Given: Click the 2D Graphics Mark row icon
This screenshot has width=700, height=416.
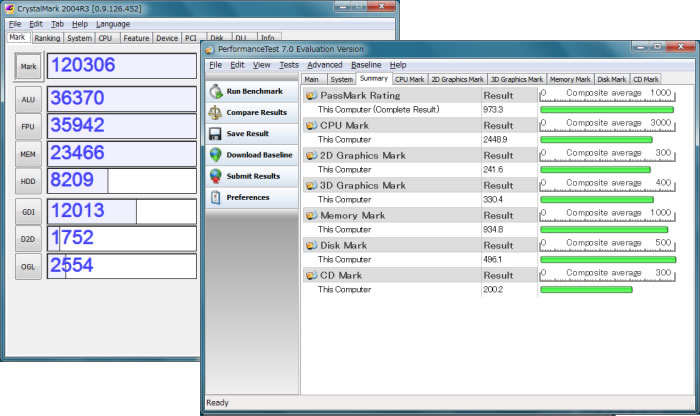Looking at the screenshot, I should (x=311, y=155).
